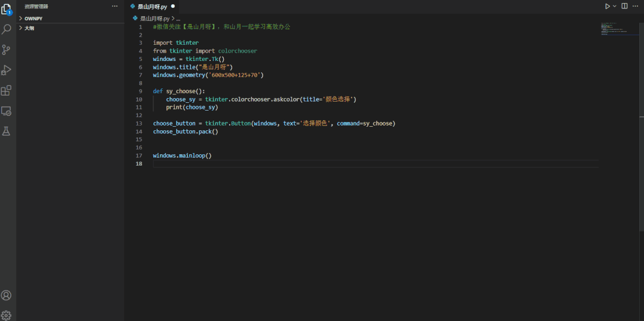Run the Python file with play button

point(607,6)
